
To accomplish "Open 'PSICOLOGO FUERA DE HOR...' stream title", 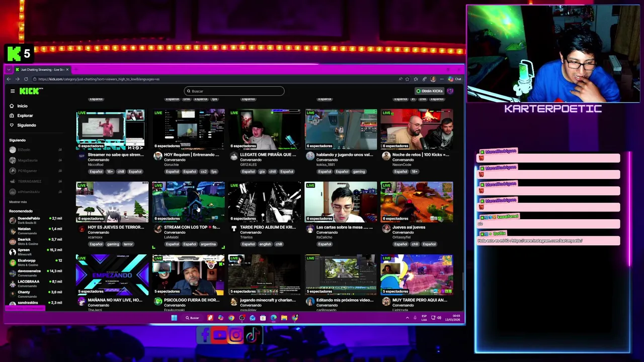I will [x=192, y=300].
